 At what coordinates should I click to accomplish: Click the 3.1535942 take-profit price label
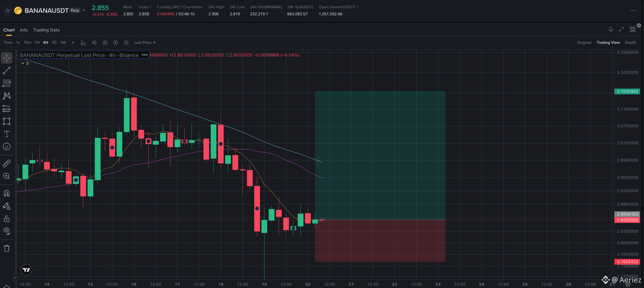pyautogui.click(x=627, y=91)
